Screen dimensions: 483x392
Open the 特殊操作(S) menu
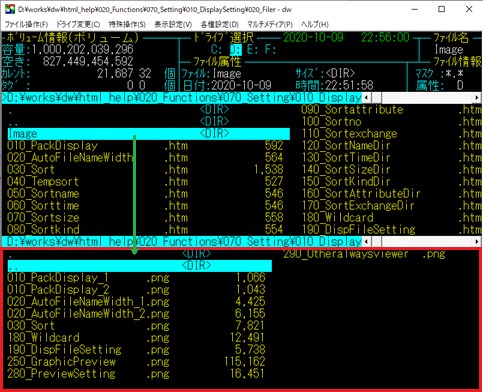pos(127,24)
